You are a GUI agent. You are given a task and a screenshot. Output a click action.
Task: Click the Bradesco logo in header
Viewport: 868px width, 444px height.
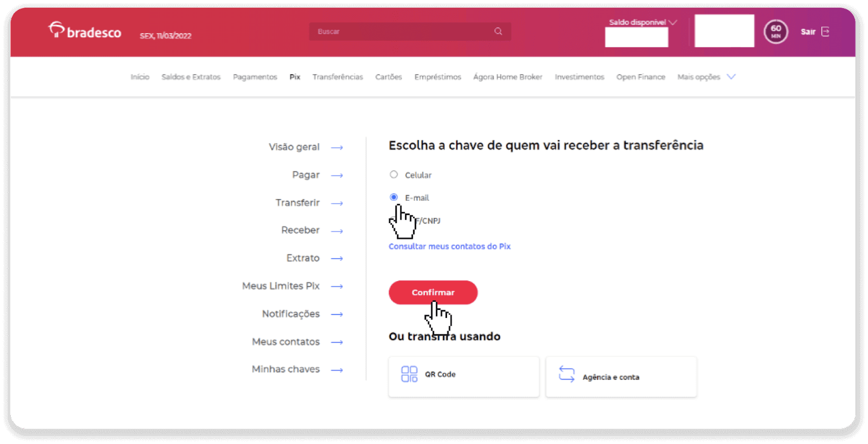pyautogui.click(x=85, y=31)
